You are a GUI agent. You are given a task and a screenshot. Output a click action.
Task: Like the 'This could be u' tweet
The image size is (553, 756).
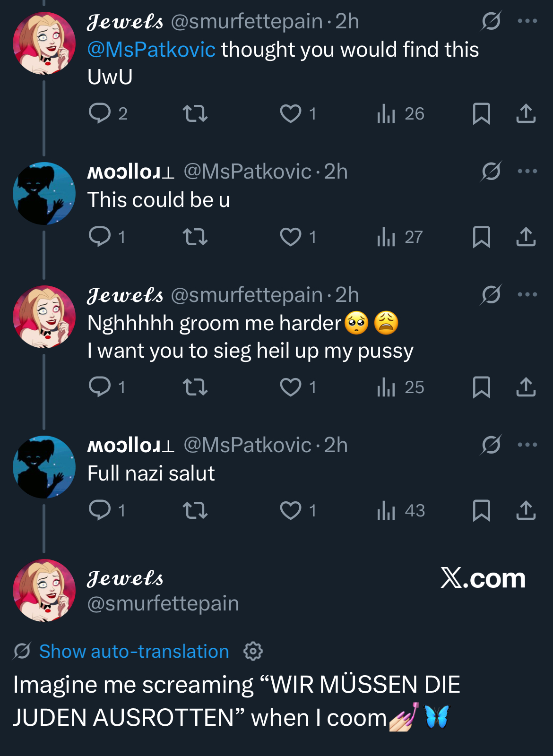291,237
